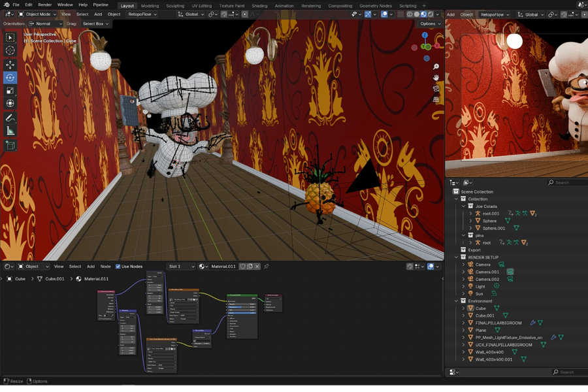Click the Material.011 name field
The width and height of the screenshot is (588, 392).
[223, 267]
